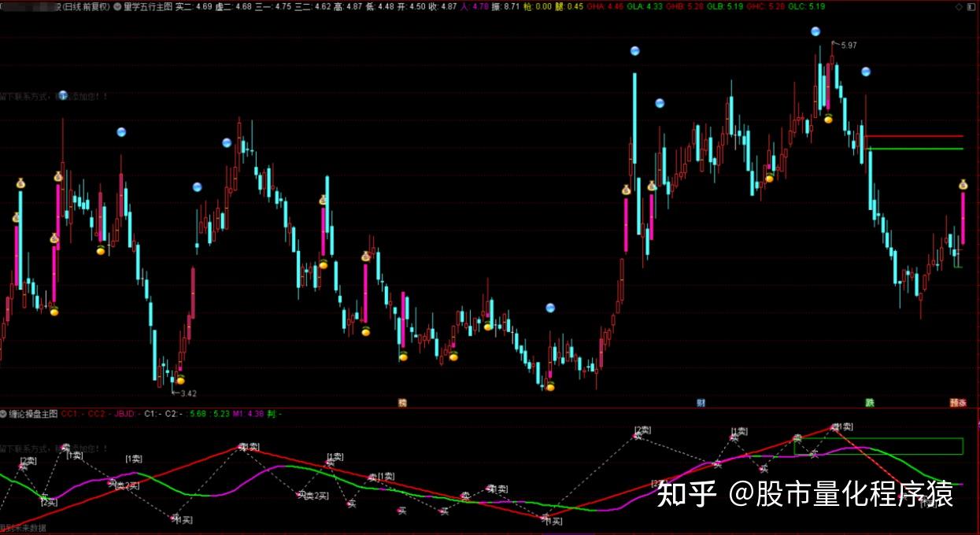This screenshot has width=980, height=535.
Task: Click the 缠论操盘主图 indicator name
Action: tap(34, 414)
